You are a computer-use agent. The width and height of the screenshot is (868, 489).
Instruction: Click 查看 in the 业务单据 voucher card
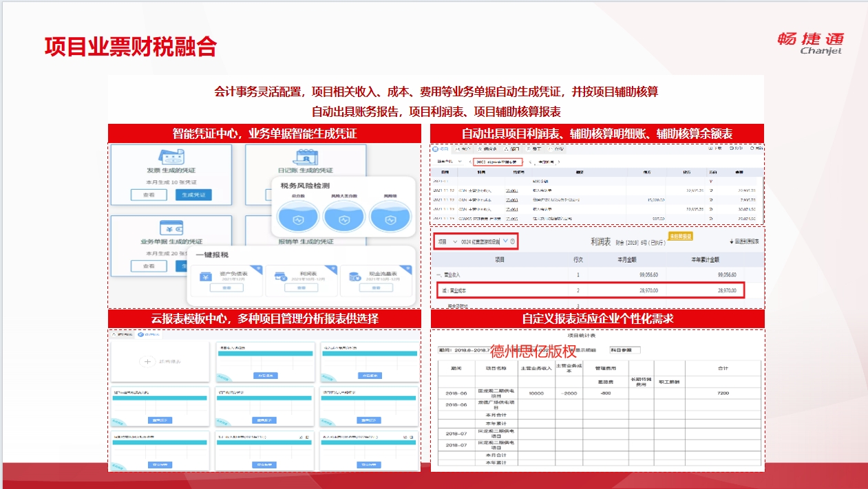149,266
